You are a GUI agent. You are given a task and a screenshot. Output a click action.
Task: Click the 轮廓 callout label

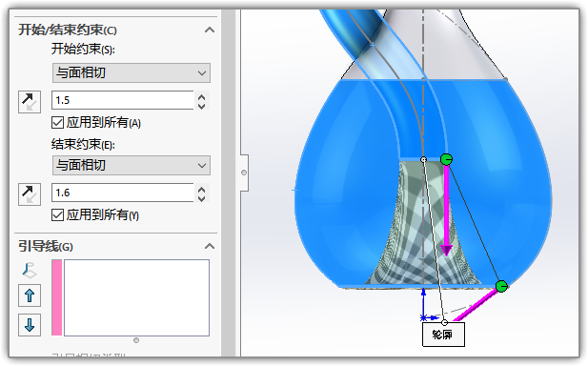tap(443, 335)
